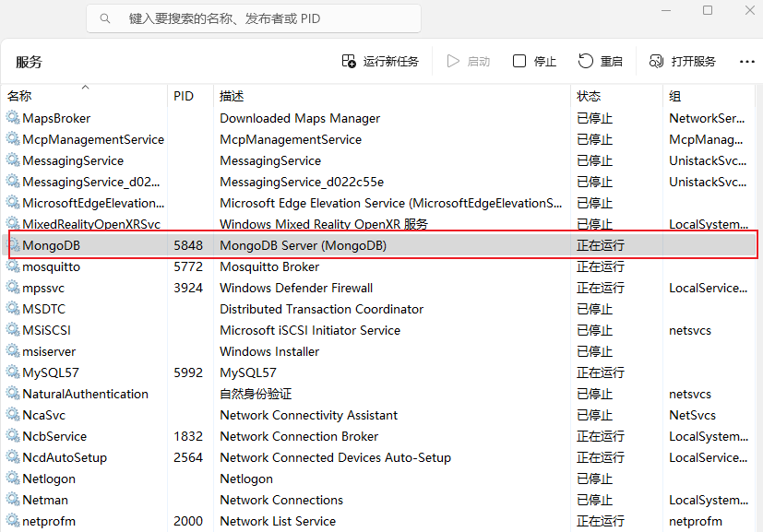Click 'Downloaded Maps Manager' description
Image resolution: width=763 pixels, height=532 pixels.
point(300,118)
